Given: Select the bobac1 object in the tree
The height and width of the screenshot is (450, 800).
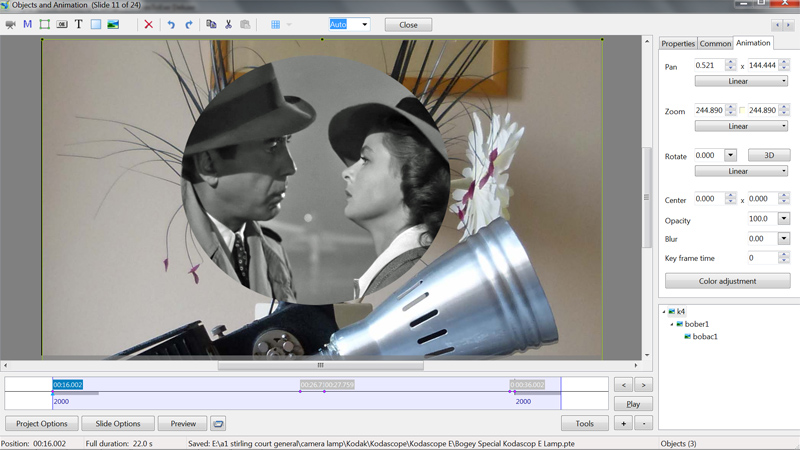Looking at the screenshot, I should pos(705,336).
